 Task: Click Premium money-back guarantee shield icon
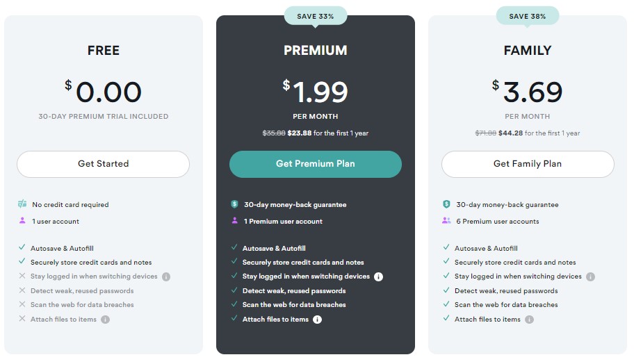(234, 204)
